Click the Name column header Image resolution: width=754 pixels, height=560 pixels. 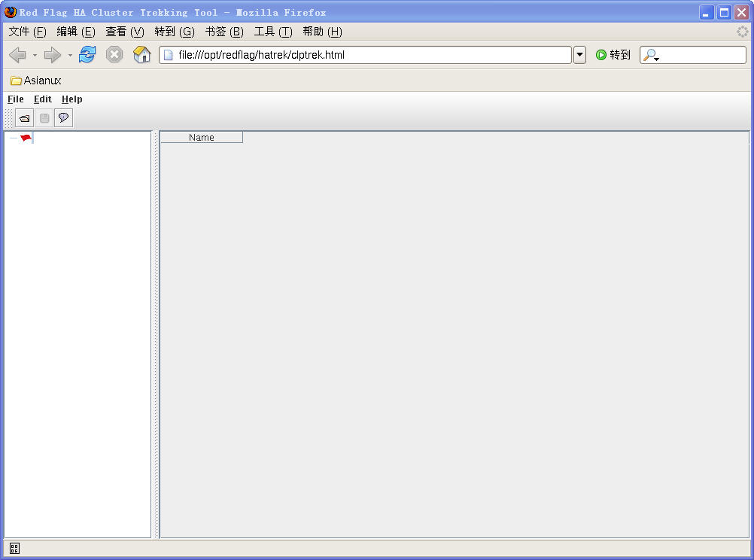point(202,138)
